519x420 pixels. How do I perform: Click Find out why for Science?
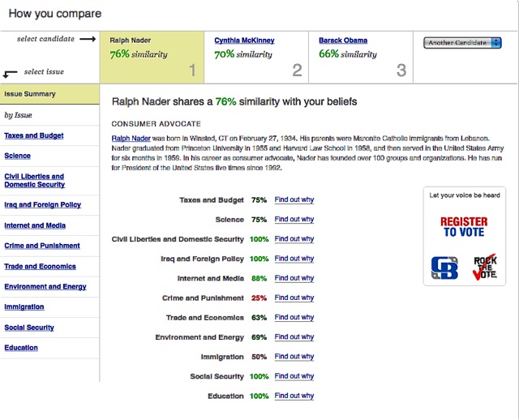click(294, 219)
